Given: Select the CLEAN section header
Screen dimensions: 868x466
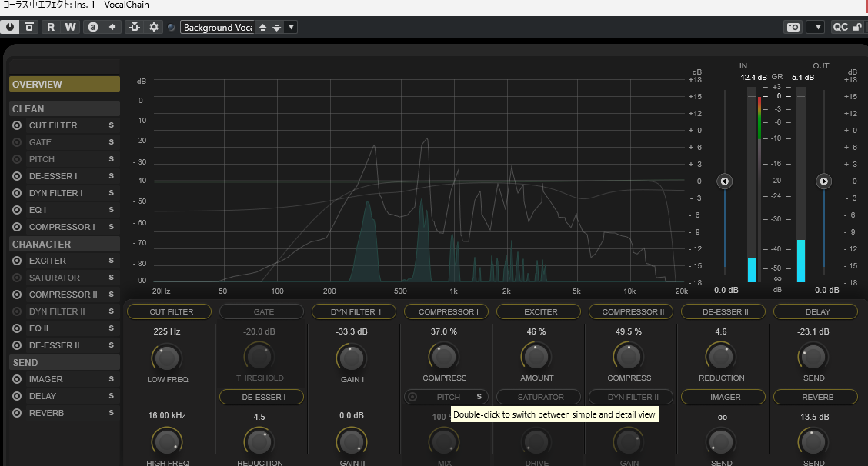Looking at the screenshot, I should pos(65,109).
